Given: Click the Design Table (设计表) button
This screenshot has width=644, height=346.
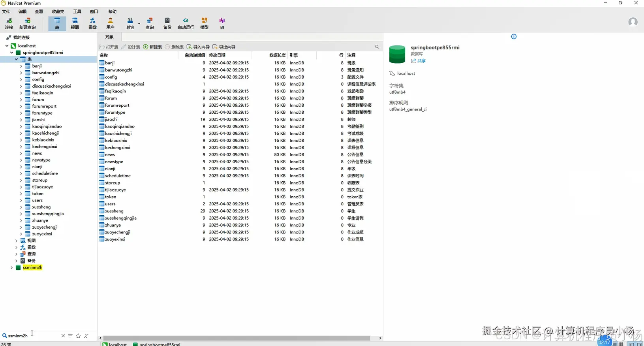Looking at the screenshot, I should tap(131, 47).
